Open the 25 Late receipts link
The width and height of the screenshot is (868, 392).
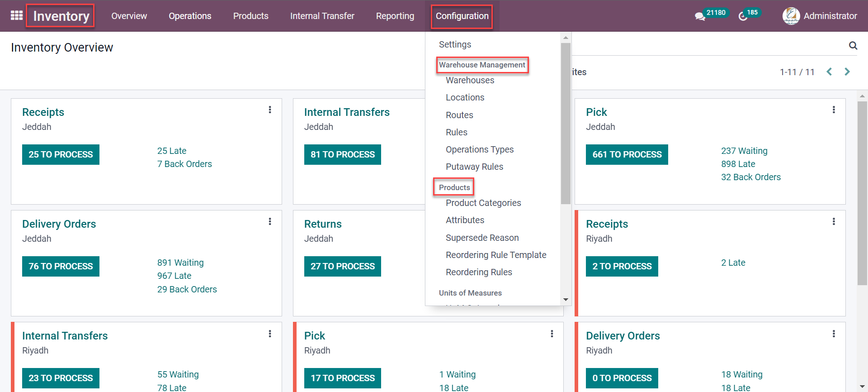[x=172, y=151]
